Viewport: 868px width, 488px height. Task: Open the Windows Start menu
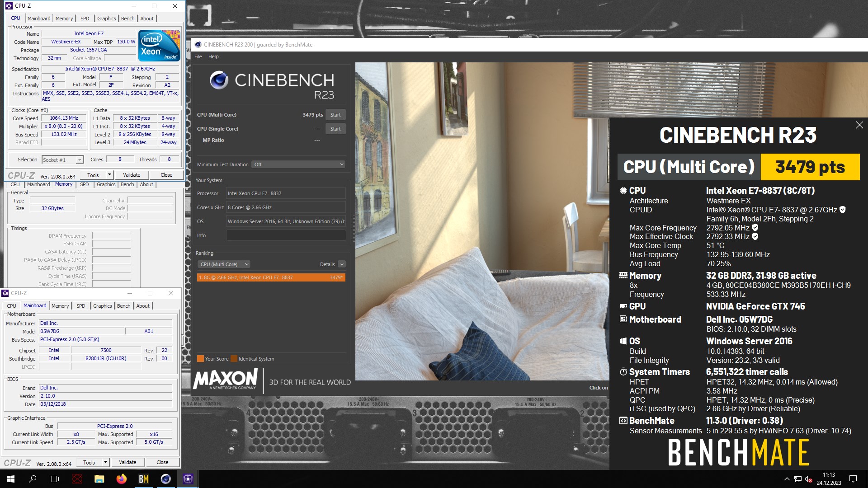coord(11,479)
